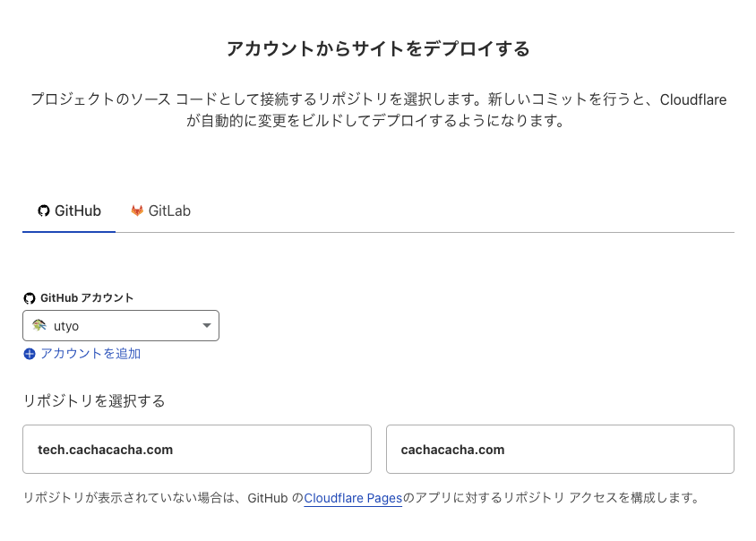Image resolution: width=756 pixels, height=541 pixels.
Task: Click the GitLab fox logo icon
Action: 137,211
